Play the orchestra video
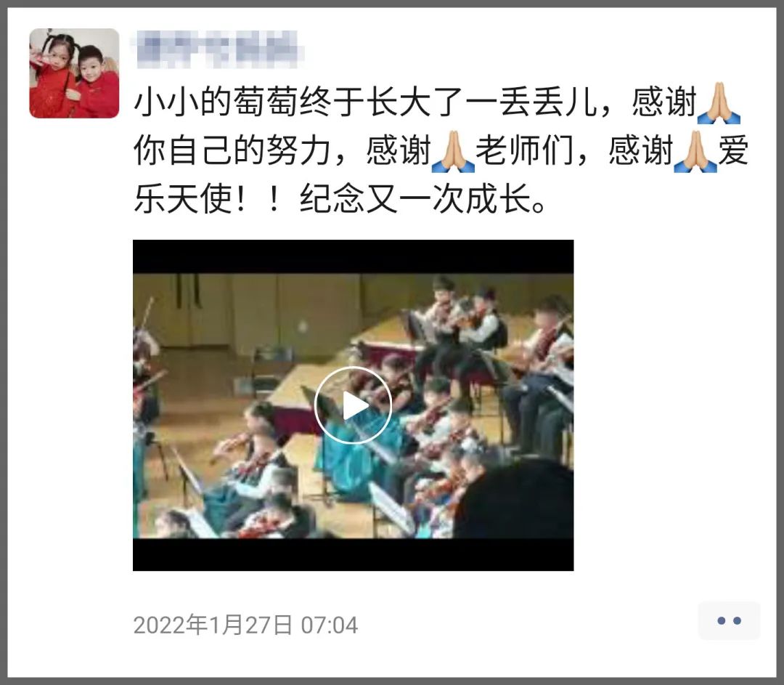This screenshot has height=685, width=784. 353,405
